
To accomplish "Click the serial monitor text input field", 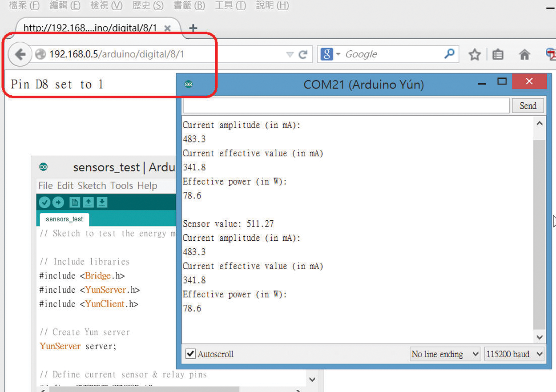I will (x=346, y=105).
